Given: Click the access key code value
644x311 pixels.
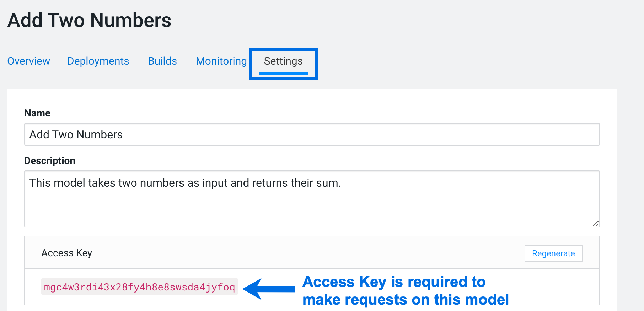Looking at the screenshot, I should coord(140,287).
